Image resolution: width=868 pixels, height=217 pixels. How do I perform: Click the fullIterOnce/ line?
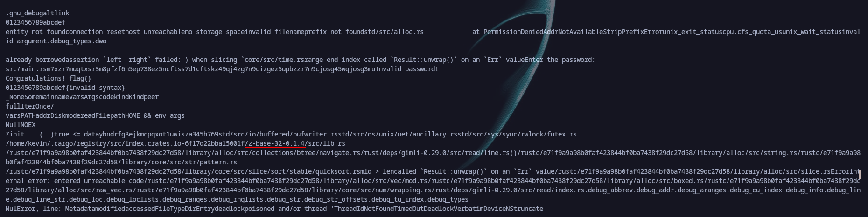click(x=30, y=106)
